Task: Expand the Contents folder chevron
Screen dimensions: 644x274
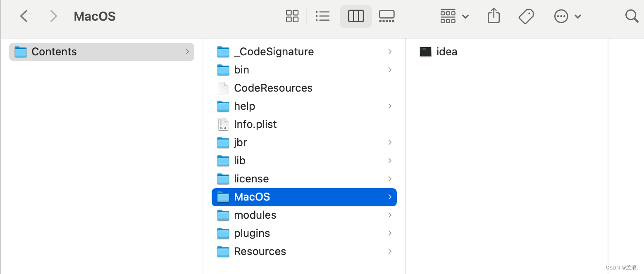Action: [x=187, y=52]
